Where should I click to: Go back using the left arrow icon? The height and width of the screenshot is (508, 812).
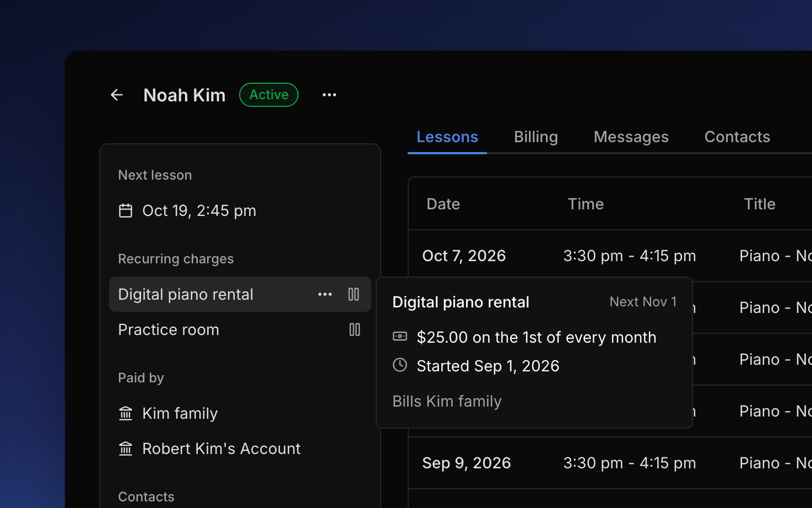pos(117,95)
